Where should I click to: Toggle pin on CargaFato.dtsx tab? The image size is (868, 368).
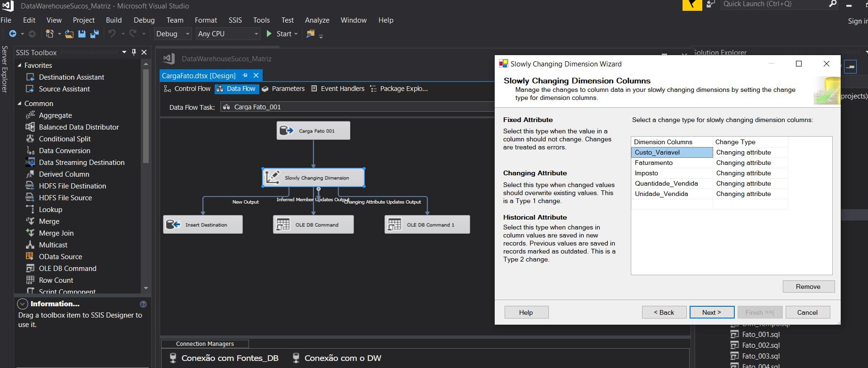[x=245, y=75]
